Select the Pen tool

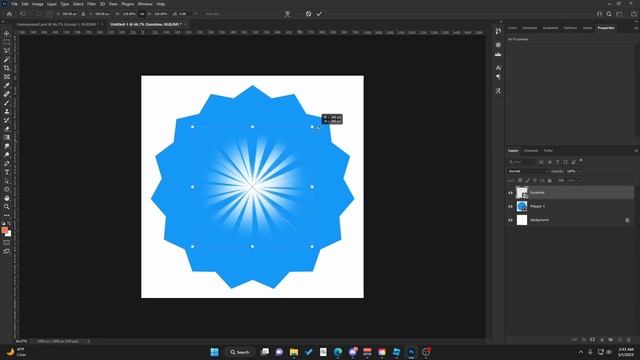click(7, 163)
